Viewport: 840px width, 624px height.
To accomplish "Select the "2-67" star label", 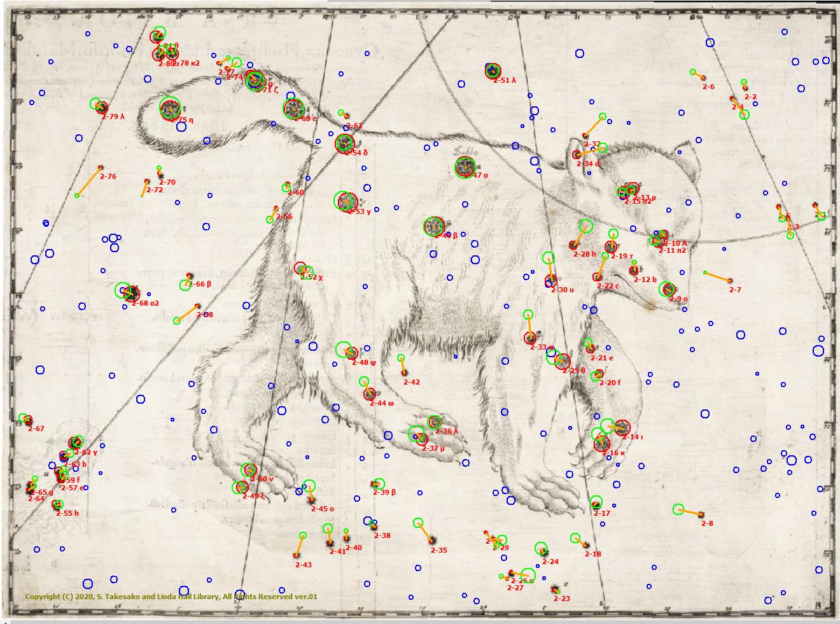I will [36, 429].
